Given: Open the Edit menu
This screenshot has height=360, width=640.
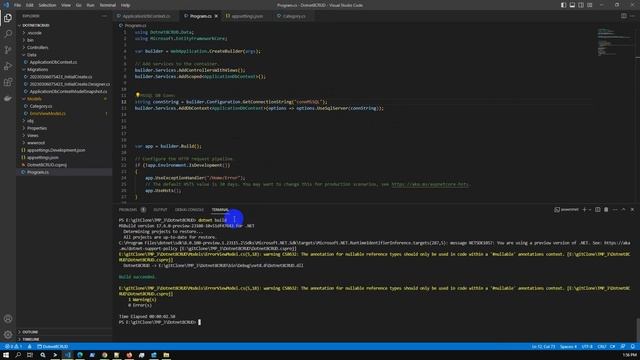Looking at the screenshot, I should [29, 5].
